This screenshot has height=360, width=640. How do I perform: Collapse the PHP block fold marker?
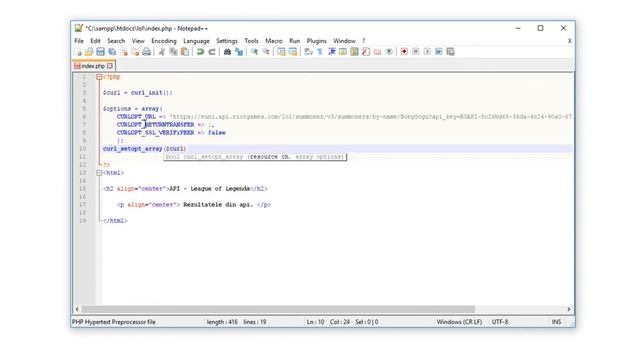point(99,77)
